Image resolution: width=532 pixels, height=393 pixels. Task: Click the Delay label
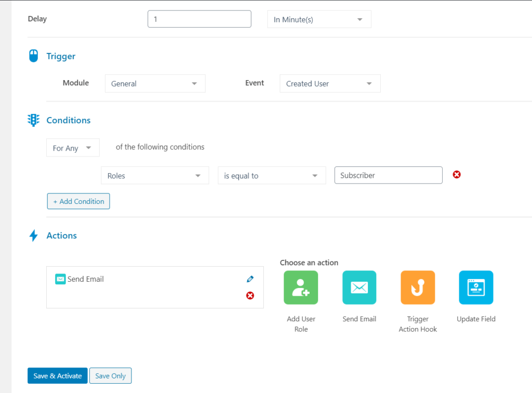tap(37, 19)
